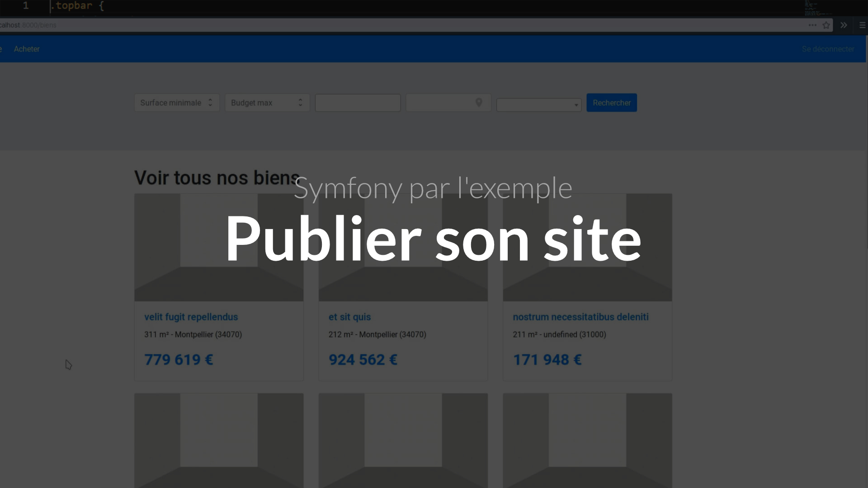Image resolution: width=868 pixels, height=488 pixels.
Task: Focus the empty text input after Budget max
Action: tap(358, 103)
